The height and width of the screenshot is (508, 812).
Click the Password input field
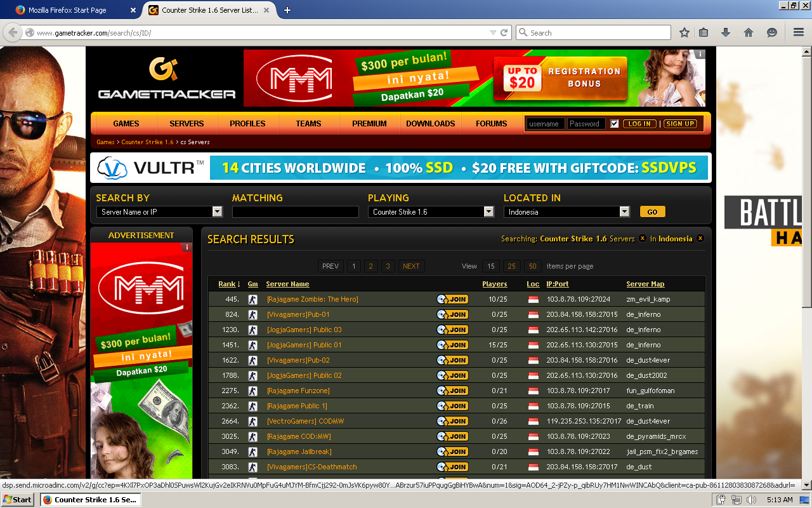(586, 124)
